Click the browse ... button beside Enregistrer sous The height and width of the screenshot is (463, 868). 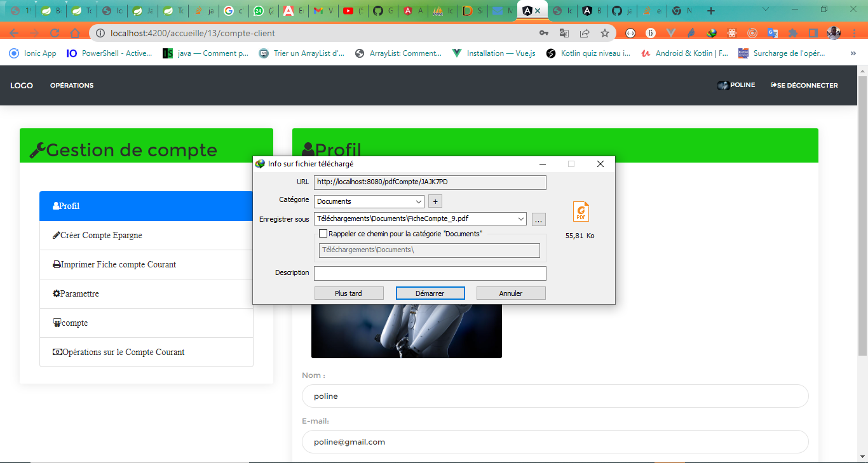coord(538,218)
